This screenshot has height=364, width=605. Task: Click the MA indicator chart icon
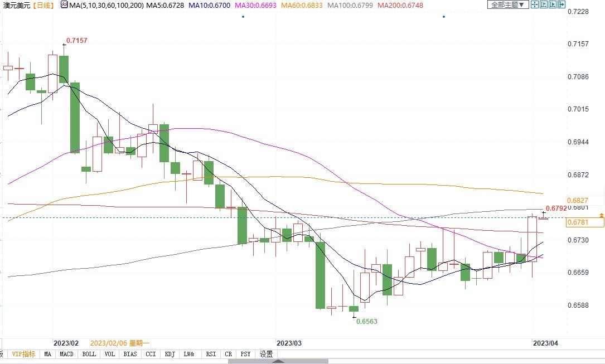pyautogui.click(x=64, y=5)
